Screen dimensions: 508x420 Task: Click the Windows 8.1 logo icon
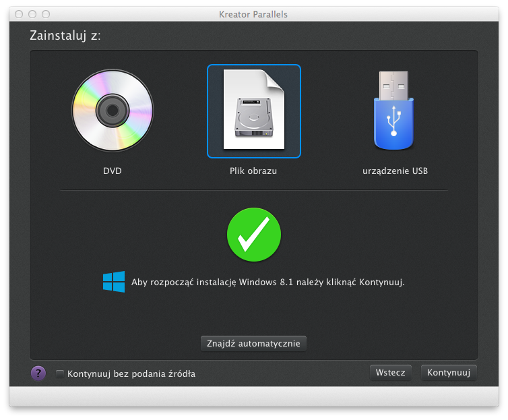(114, 282)
